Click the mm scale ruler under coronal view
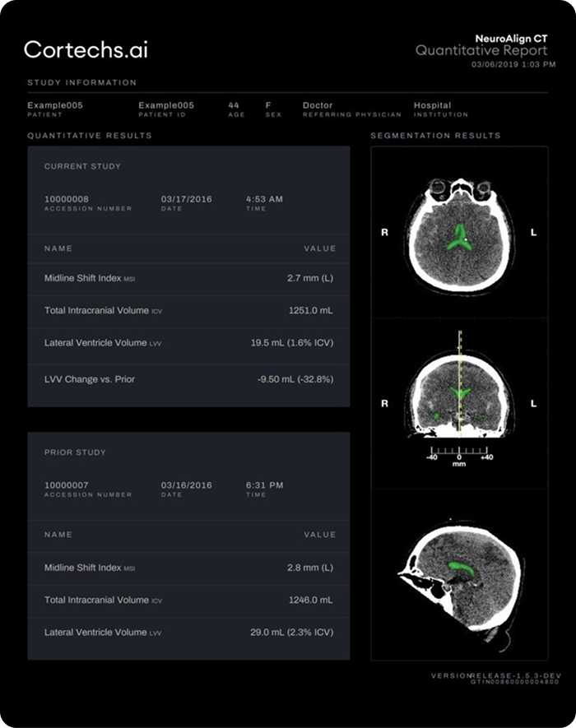Image resolution: width=576 pixels, height=728 pixels. click(459, 458)
